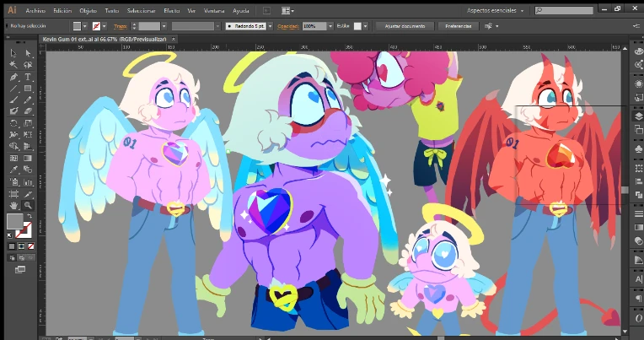Select the Free Transform tool
This screenshot has width=644, height=340.
(28, 134)
